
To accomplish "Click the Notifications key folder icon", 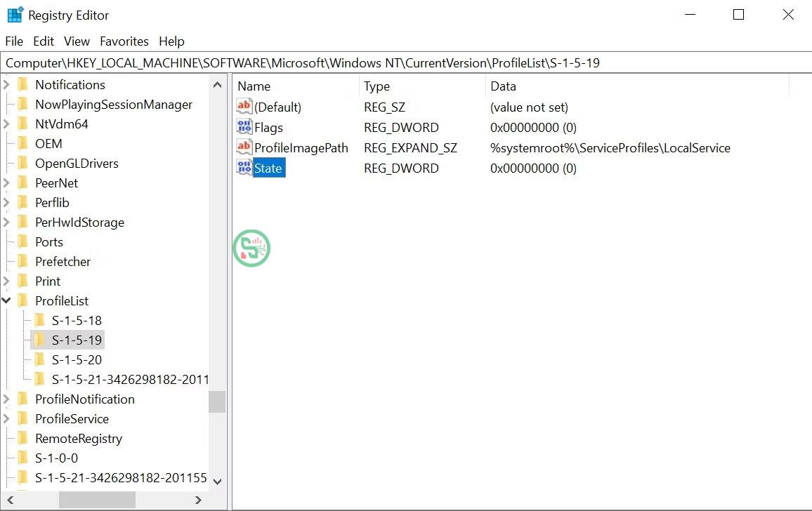I will pos(22,84).
